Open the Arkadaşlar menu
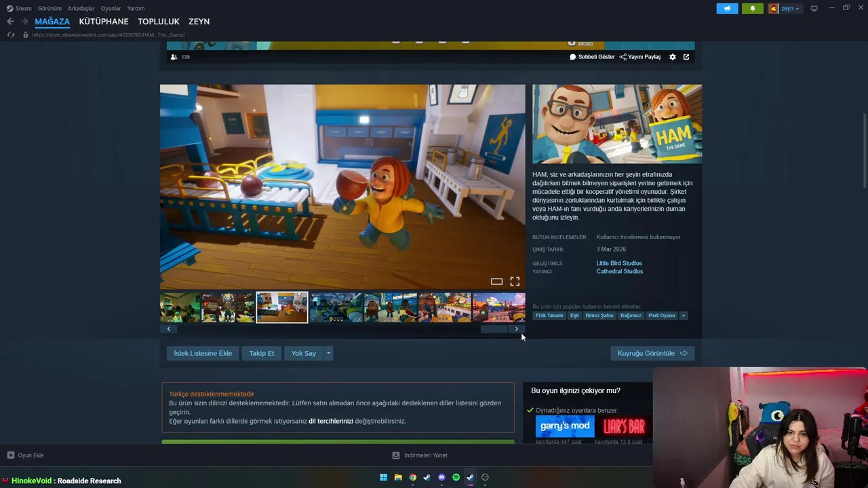 (x=81, y=8)
